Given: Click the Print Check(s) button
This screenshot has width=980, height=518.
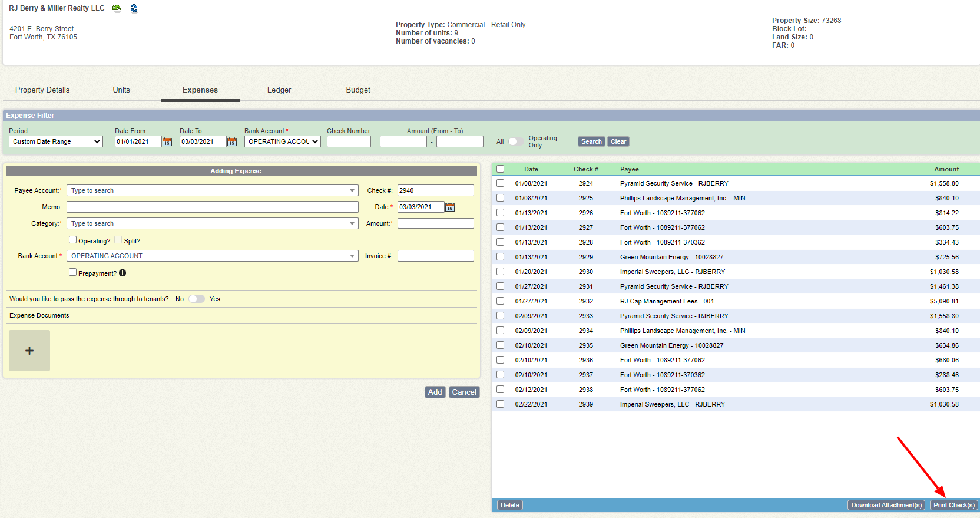Looking at the screenshot, I should click(954, 505).
